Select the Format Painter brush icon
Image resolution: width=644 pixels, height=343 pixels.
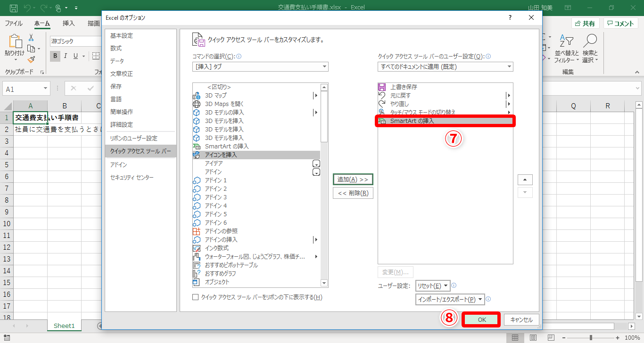tap(31, 59)
